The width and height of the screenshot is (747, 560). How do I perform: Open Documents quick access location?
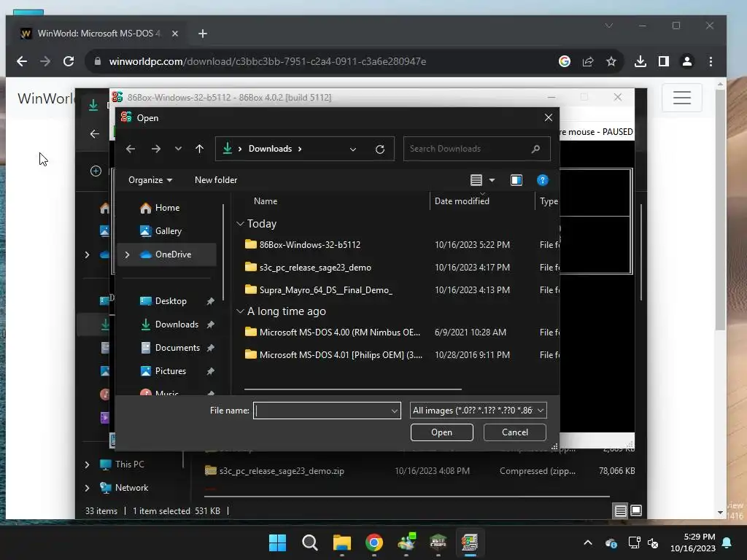[x=177, y=348]
